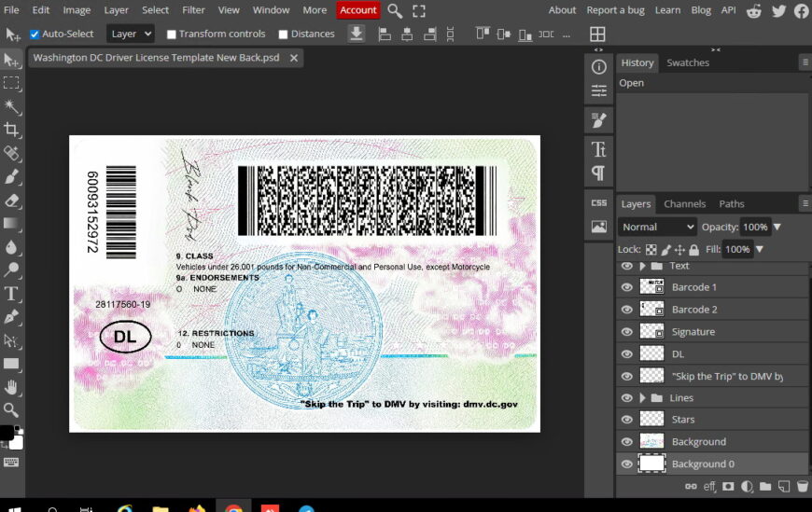Open the Layer menu
Image resolution: width=812 pixels, height=512 pixels.
(116, 10)
